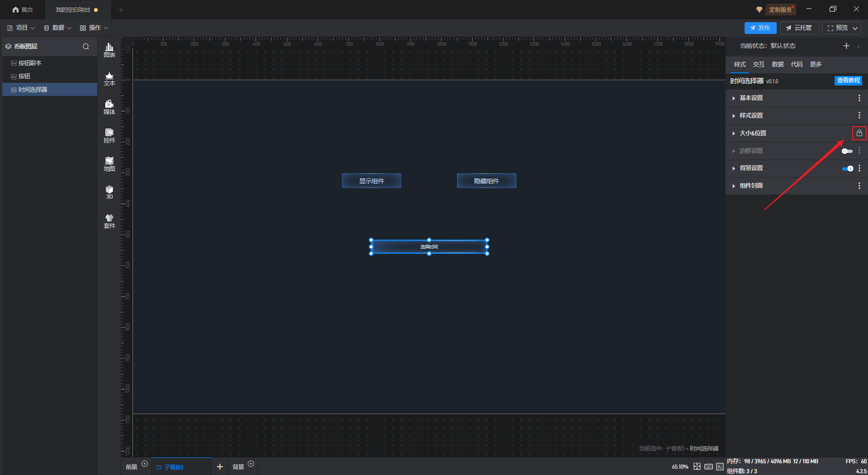Switch to the 数据 properties tab
The height and width of the screenshot is (475, 868).
778,64
